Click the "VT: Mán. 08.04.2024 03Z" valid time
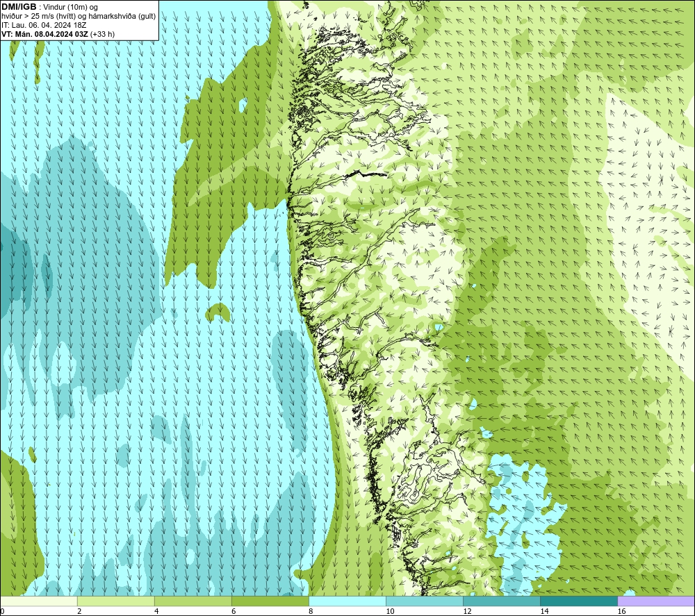Image resolution: width=695 pixels, height=616 pixels. click(x=44, y=34)
